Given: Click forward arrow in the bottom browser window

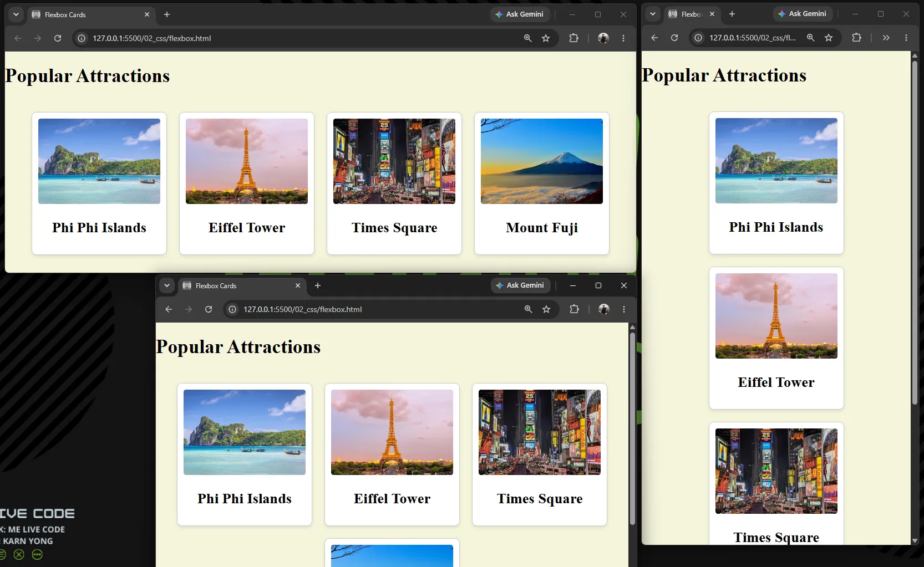Looking at the screenshot, I should (189, 309).
